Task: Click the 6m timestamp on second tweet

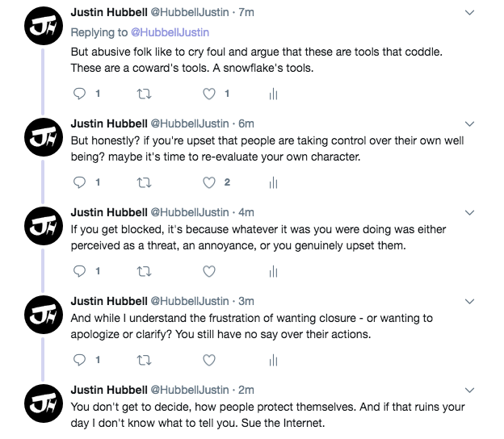Action: pyautogui.click(x=246, y=123)
